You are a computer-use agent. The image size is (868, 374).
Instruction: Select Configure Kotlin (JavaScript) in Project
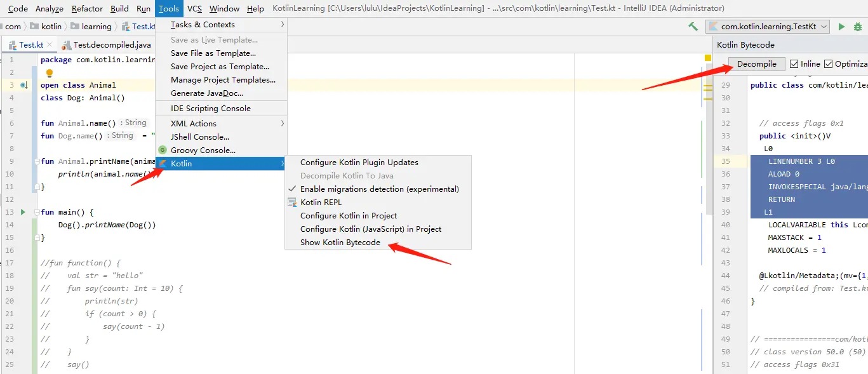click(378, 229)
